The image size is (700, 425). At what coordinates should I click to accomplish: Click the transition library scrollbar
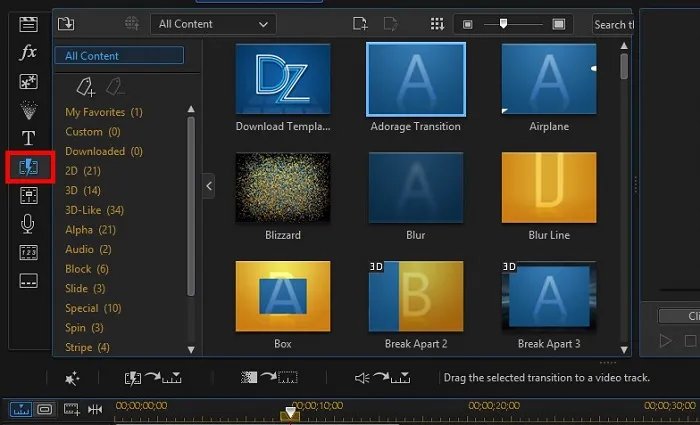pos(624,66)
